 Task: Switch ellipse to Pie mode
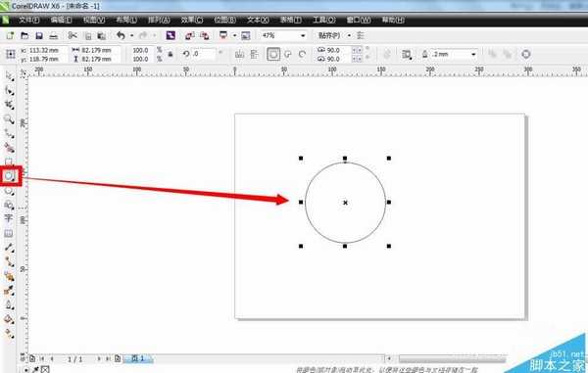(x=288, y=54)
